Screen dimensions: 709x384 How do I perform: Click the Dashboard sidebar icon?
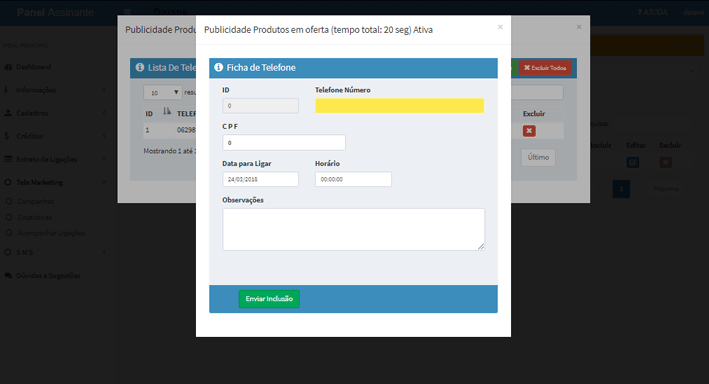click(x=8, y=67)
